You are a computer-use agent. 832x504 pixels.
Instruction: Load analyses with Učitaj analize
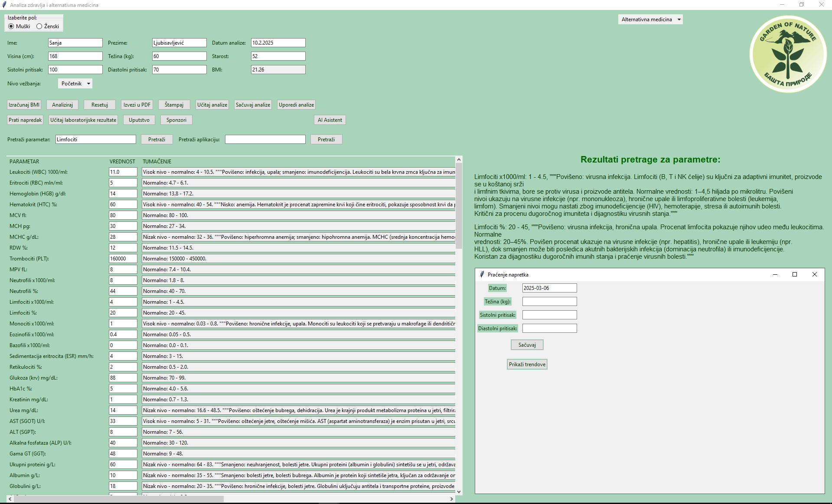tap(212, 105)
